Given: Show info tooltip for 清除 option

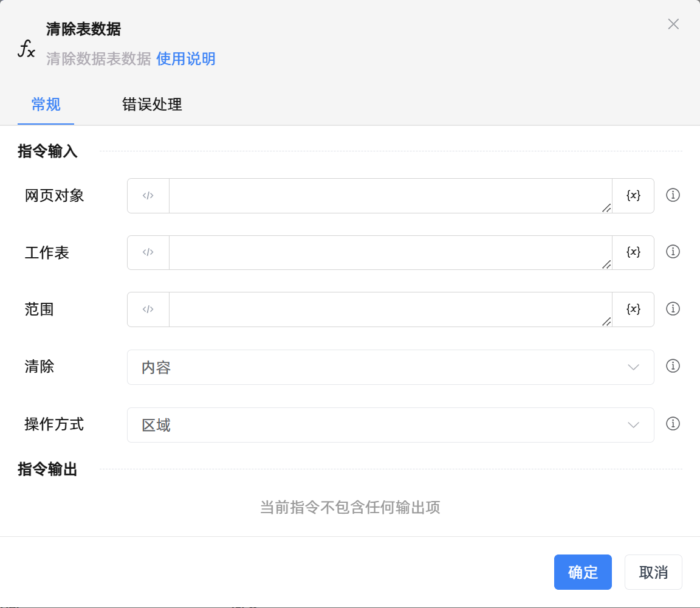Looking at the screenshot, I should pos(673,366).
